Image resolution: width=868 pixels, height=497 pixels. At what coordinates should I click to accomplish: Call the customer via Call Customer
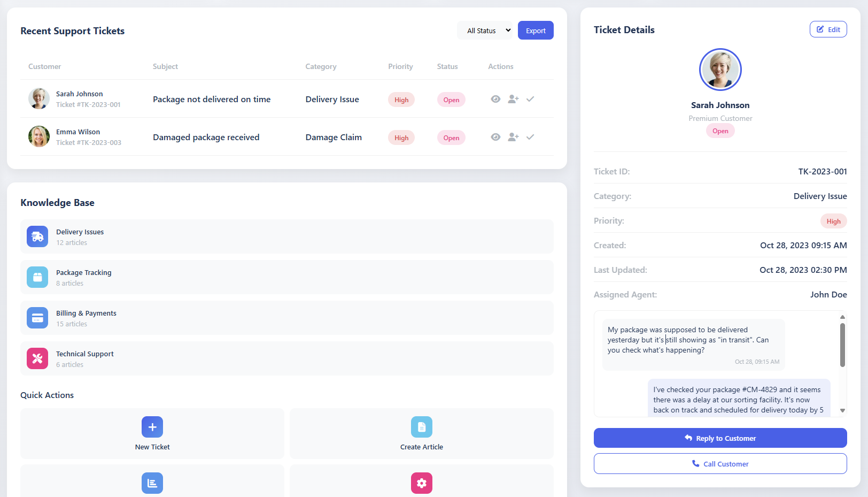point(720,464)
